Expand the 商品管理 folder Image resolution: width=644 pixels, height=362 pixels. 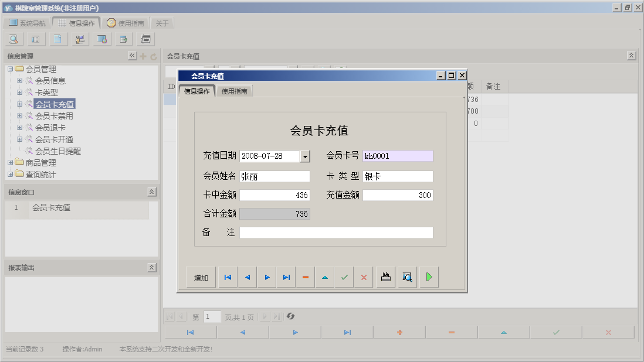(x=10, y=162)
